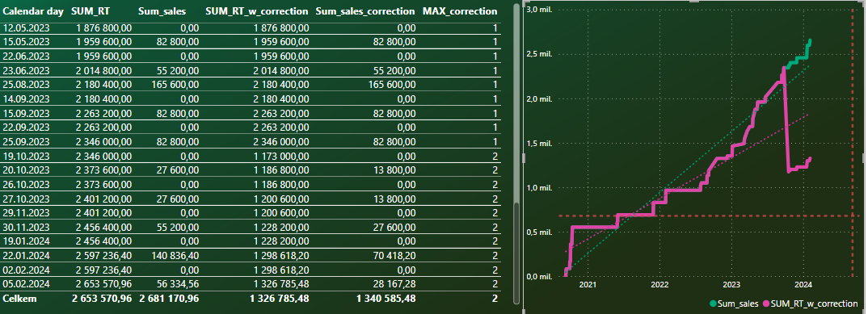
Task: Select the date cell 15.09.2023
Action: [27, 113]
